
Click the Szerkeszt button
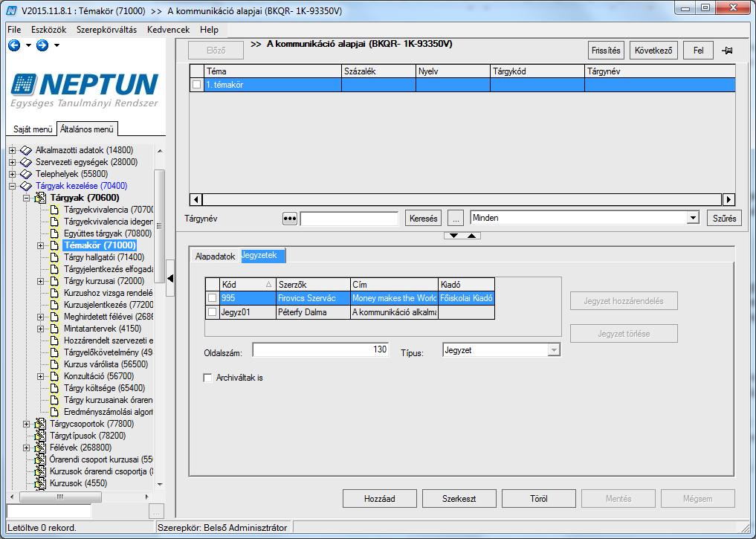(x=459, y=499)
